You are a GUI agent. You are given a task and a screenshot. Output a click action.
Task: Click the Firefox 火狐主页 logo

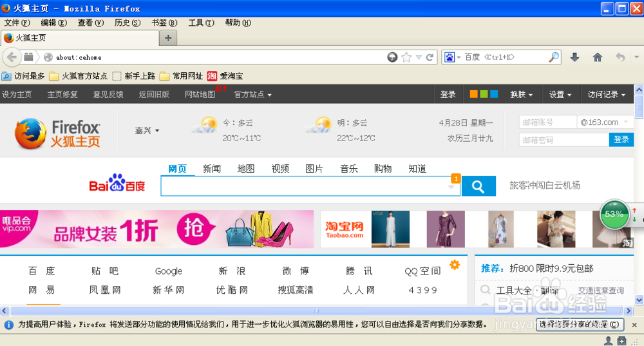pos(57,133)
